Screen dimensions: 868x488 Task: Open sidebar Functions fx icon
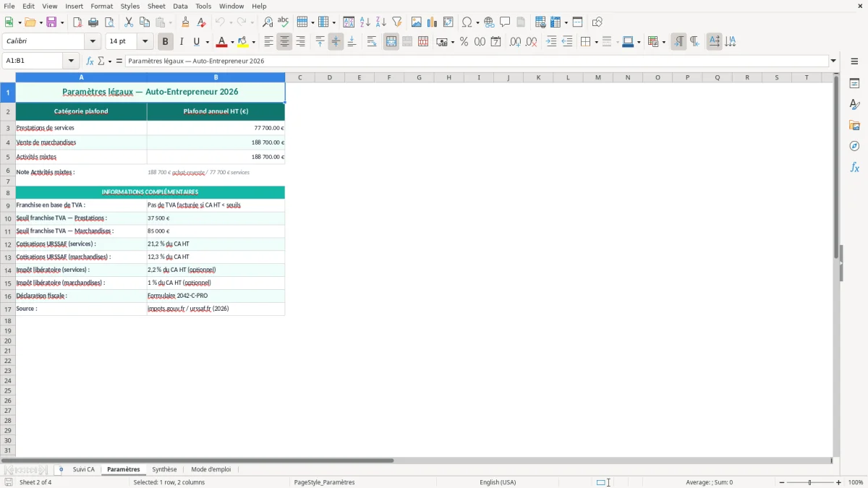tap(854, 167)
